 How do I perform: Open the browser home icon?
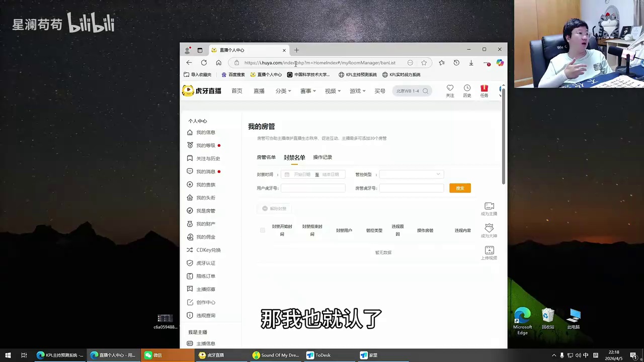218,63
